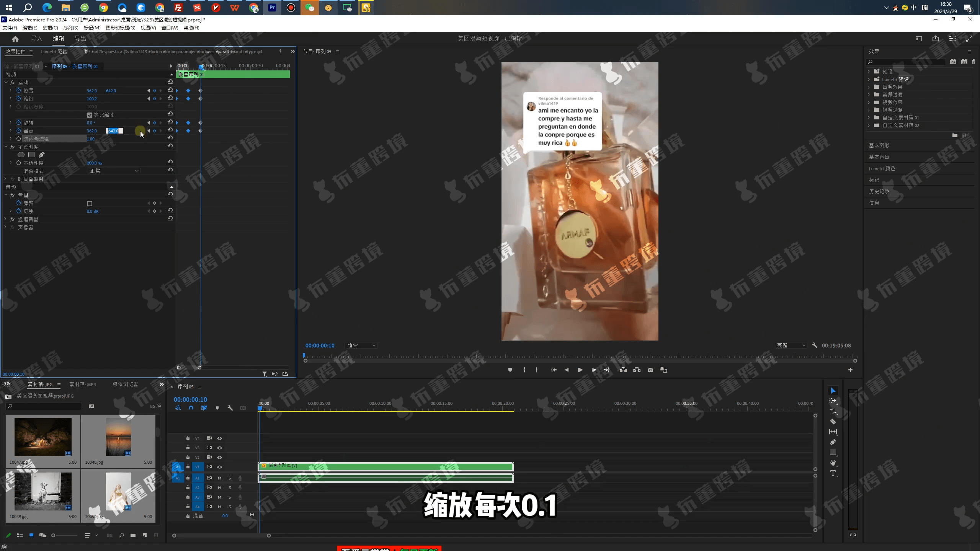Click Position X value 362.0

(92, 91)
